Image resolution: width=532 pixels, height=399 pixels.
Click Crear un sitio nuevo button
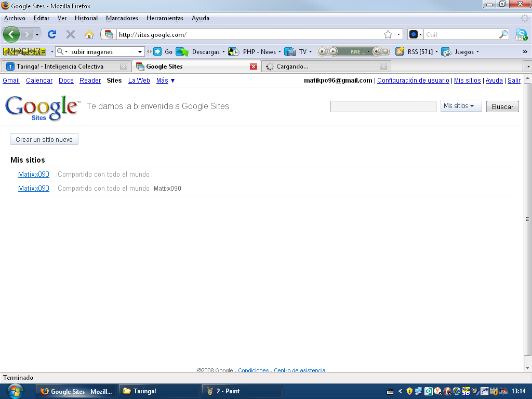click(44, 139)
